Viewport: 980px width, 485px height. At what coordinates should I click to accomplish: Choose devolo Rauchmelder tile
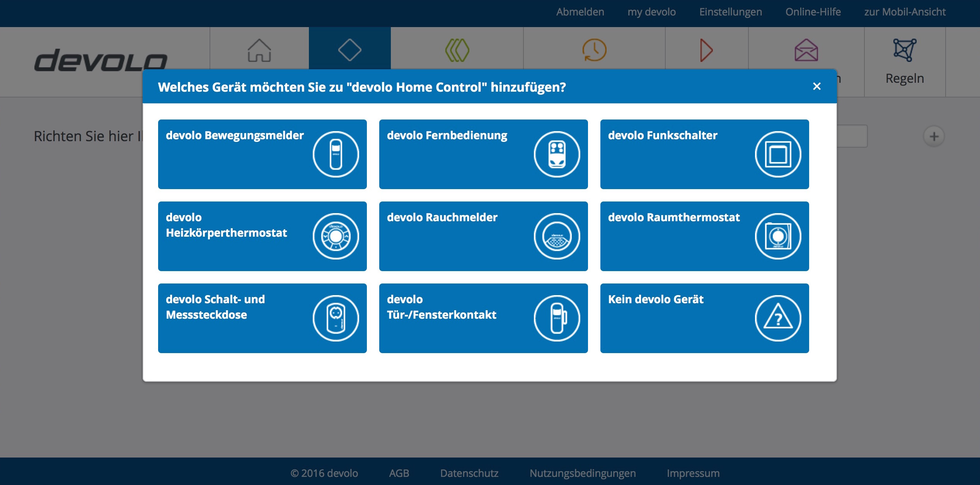coord(483,236)
